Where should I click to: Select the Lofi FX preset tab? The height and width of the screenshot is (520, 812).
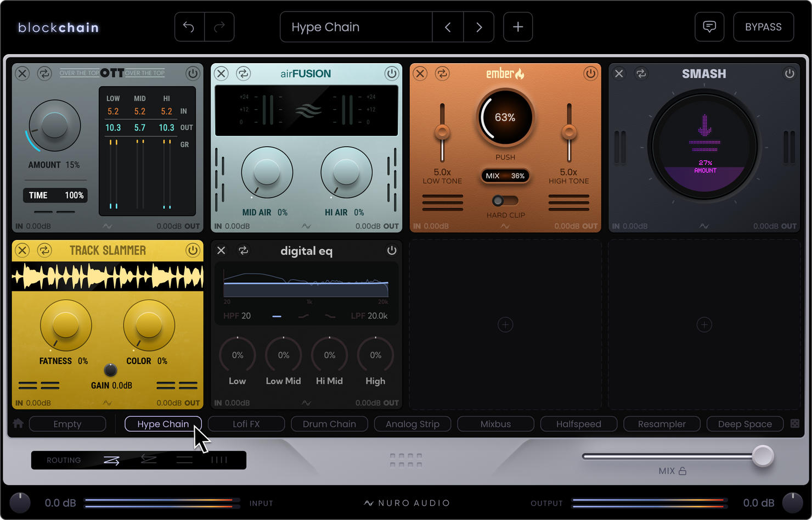click(x=246, y=424)
